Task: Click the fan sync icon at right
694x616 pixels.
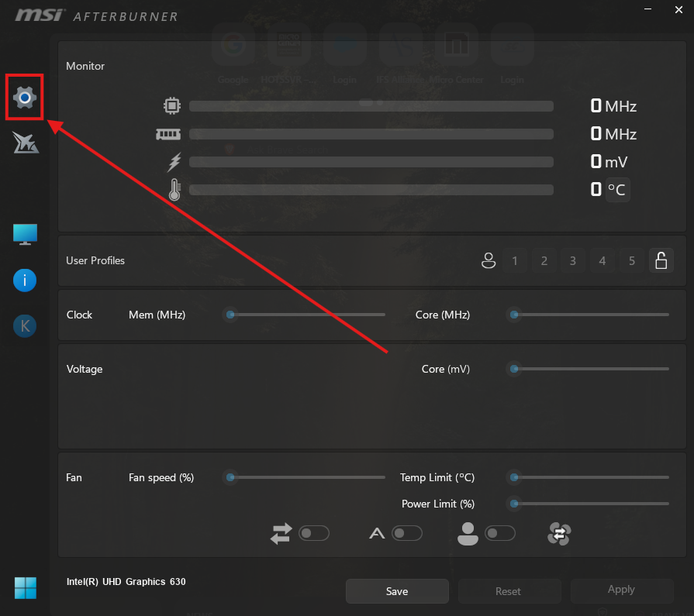Action: pos(559,534)
